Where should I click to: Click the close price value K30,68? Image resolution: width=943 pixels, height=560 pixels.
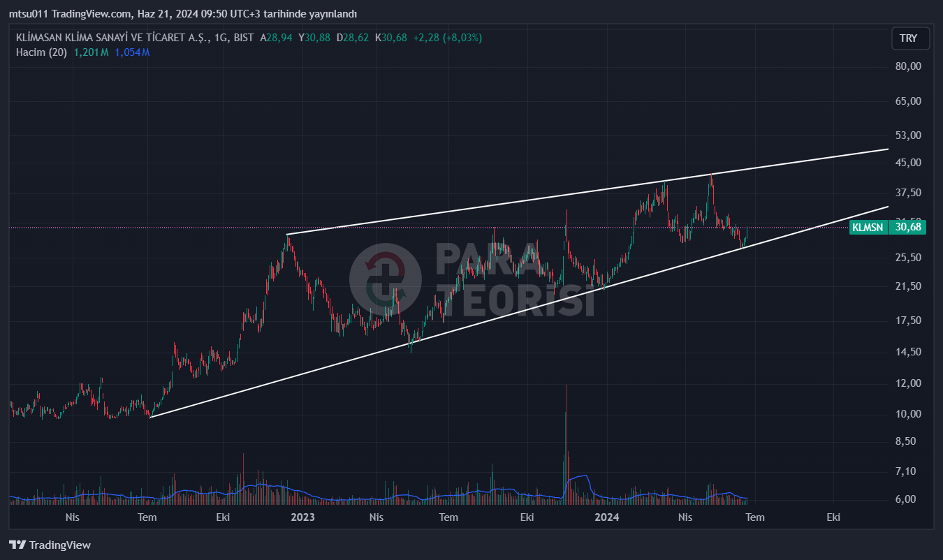(391, 38)
